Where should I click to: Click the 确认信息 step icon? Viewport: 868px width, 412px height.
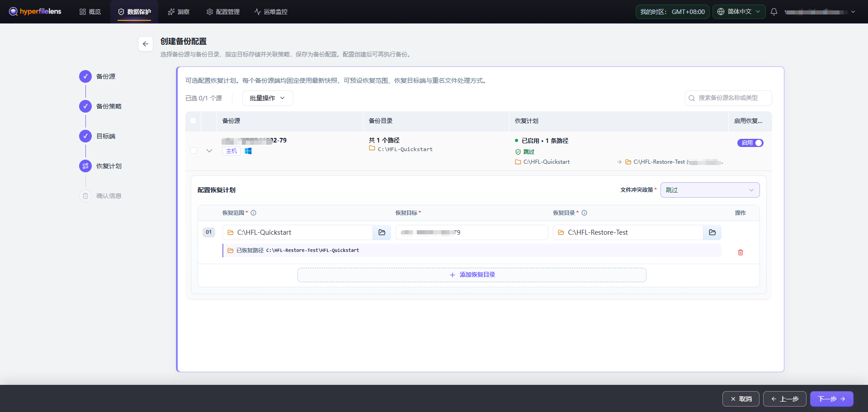click(x=85, y=196)
